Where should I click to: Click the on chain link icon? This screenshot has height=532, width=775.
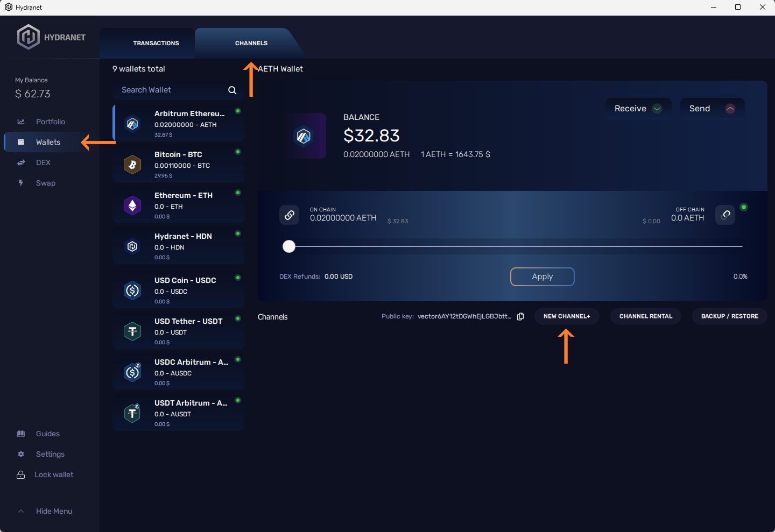[290, 215]
